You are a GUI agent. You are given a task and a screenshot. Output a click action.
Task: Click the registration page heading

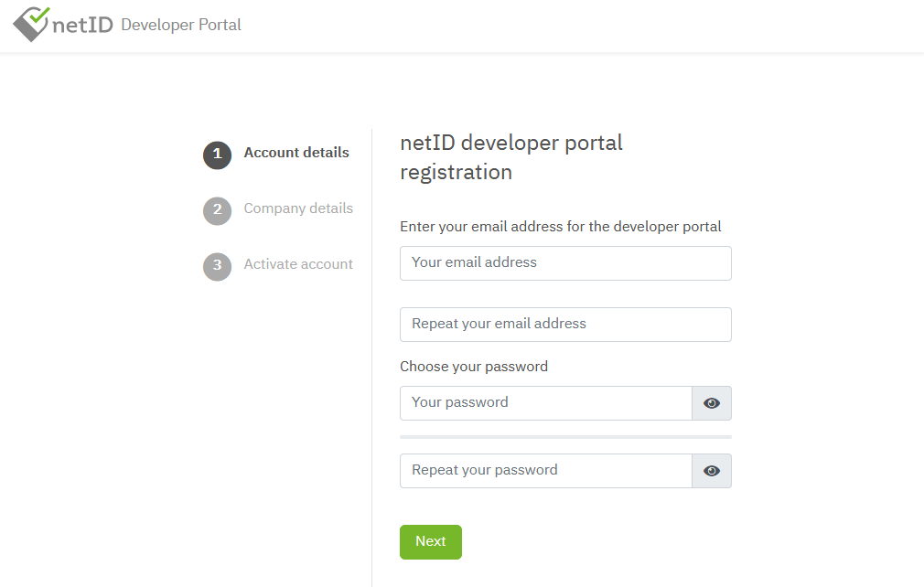coord(510,158)
